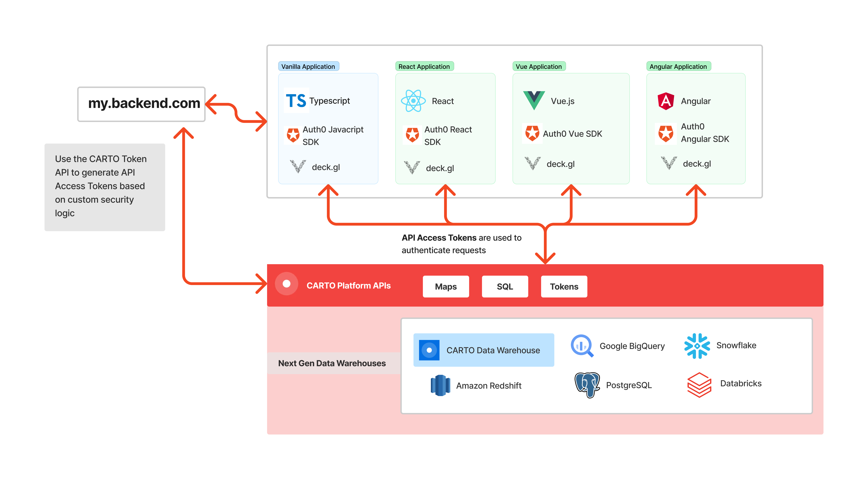Click the PostgreSQL elephant icon
The height and width of the screenshot is (479, 868).
(x=587, y=385)
